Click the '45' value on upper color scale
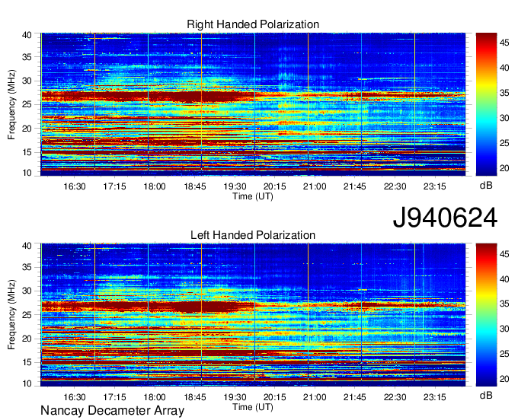Image resolution: width=518 pixels, height=420 pixels. (x=504, y=43)
